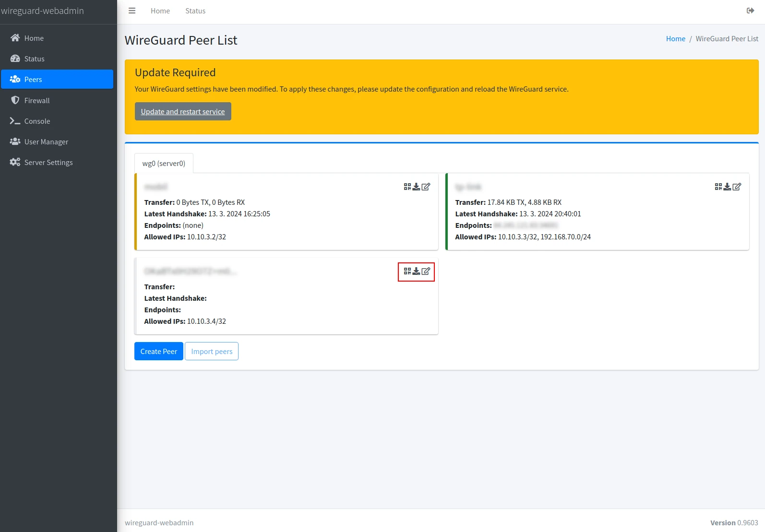Download config for peer 10.10.3.3/32

728,187
